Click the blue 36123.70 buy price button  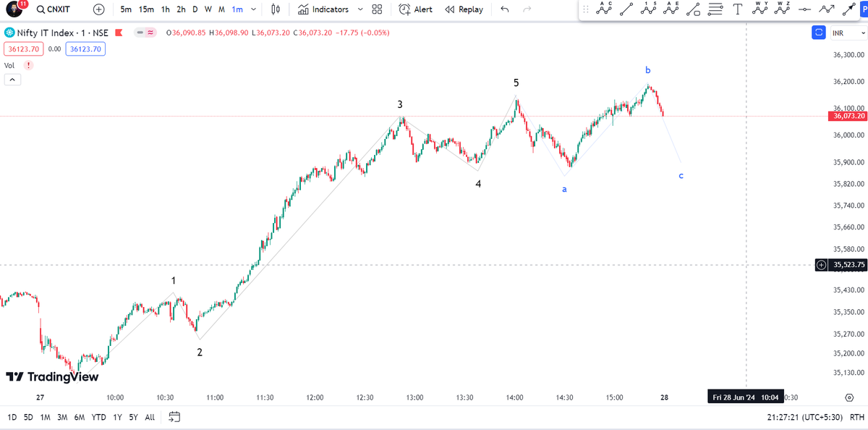[x=85, y=49]
